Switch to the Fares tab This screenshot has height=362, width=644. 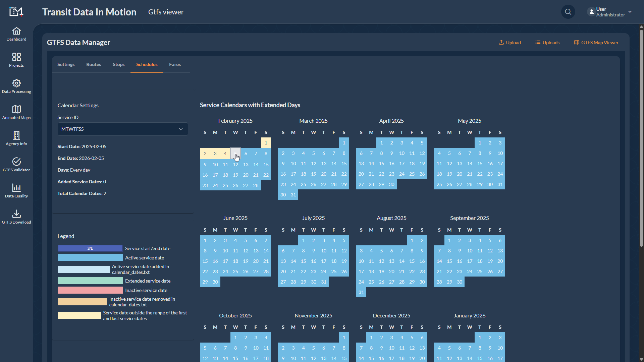pos(175,64)
